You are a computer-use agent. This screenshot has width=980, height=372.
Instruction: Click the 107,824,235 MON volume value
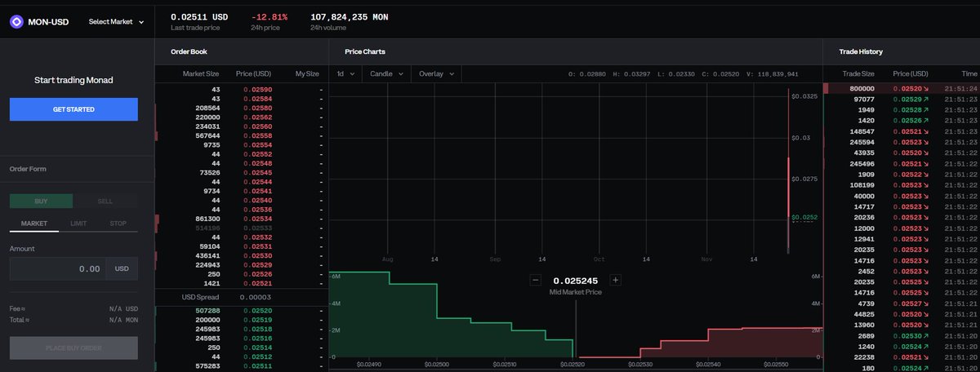pos(350,16)
